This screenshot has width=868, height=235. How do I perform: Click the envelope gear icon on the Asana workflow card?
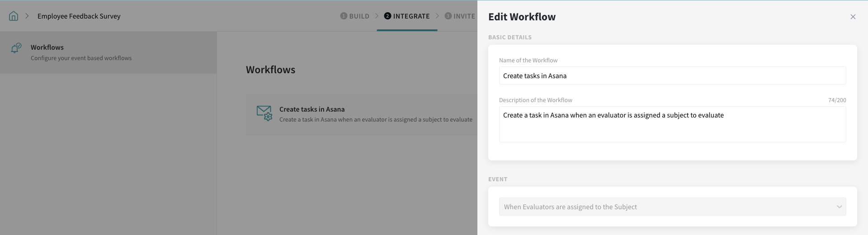point(264,113)
